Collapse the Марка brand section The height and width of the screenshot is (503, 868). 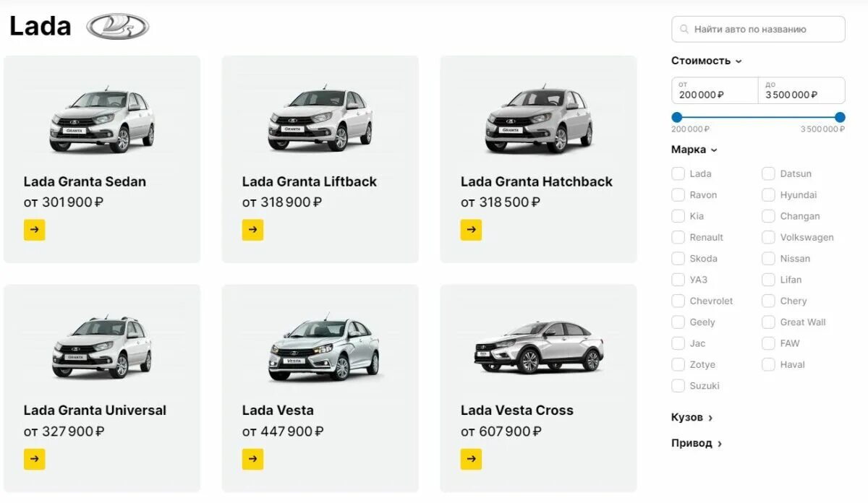point(694,150)
